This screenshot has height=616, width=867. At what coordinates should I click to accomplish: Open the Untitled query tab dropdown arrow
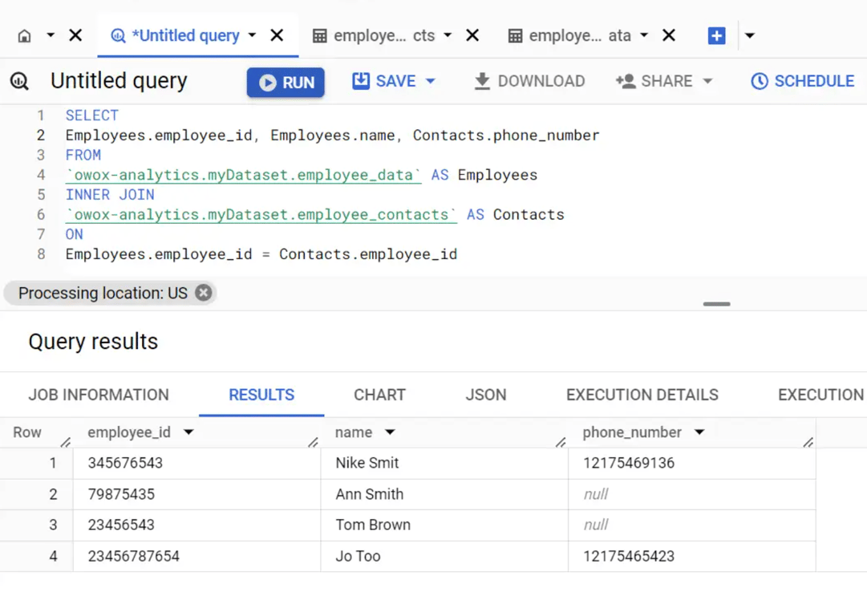[252, 35]
